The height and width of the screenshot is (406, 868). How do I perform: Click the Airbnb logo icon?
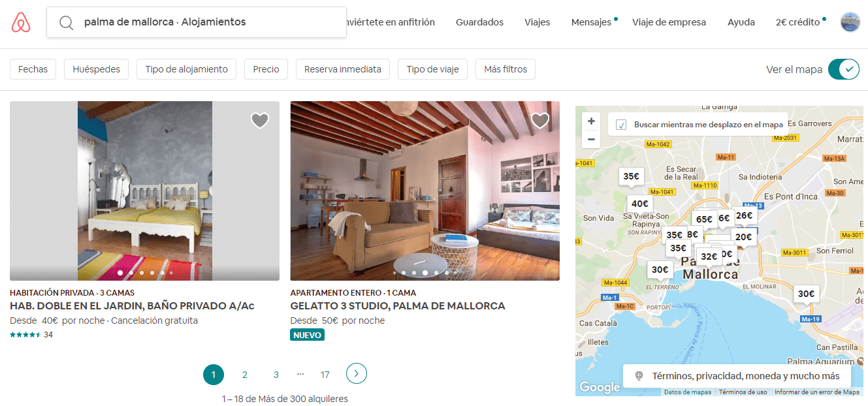(x=21, y=23)
